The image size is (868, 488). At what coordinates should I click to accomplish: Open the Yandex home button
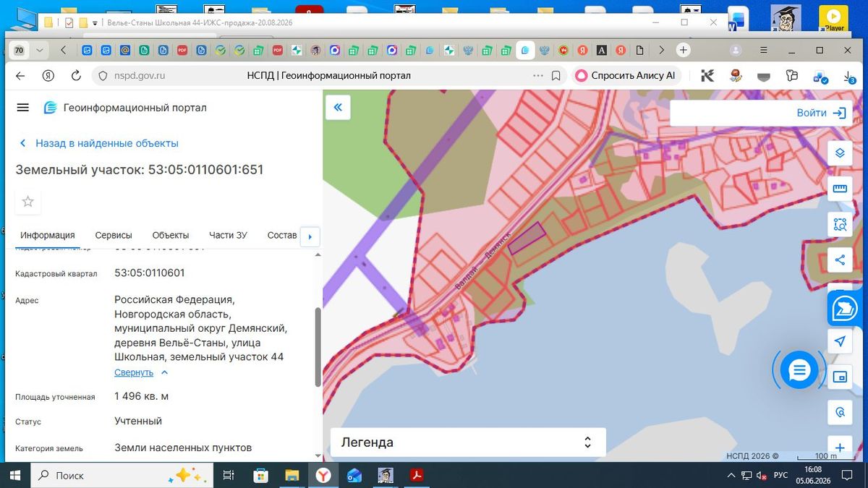coord(48,75)
